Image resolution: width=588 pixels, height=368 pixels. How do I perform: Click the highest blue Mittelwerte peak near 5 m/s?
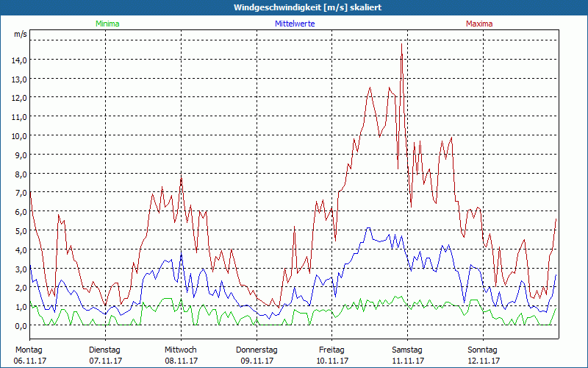click(369, 228)
